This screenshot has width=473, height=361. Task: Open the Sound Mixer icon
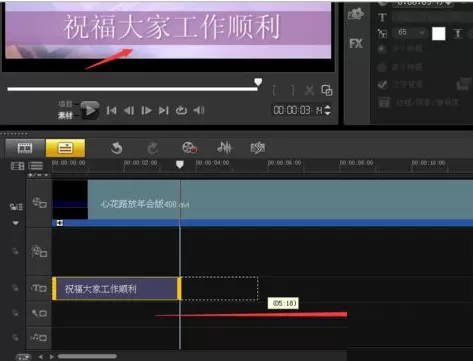pyautogui.click(x=224, y=147)
